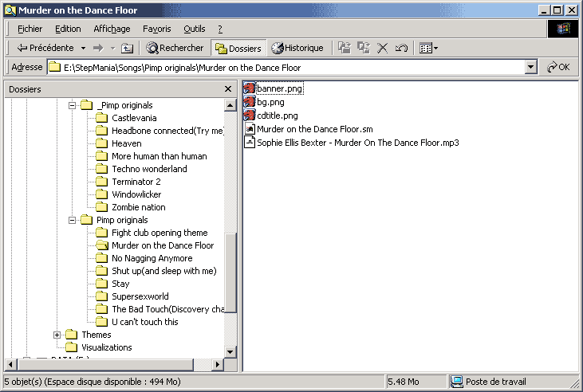Viewport: 583px width, 392px height.
Task: Open the Affichage menu
Action: [112, 29]
